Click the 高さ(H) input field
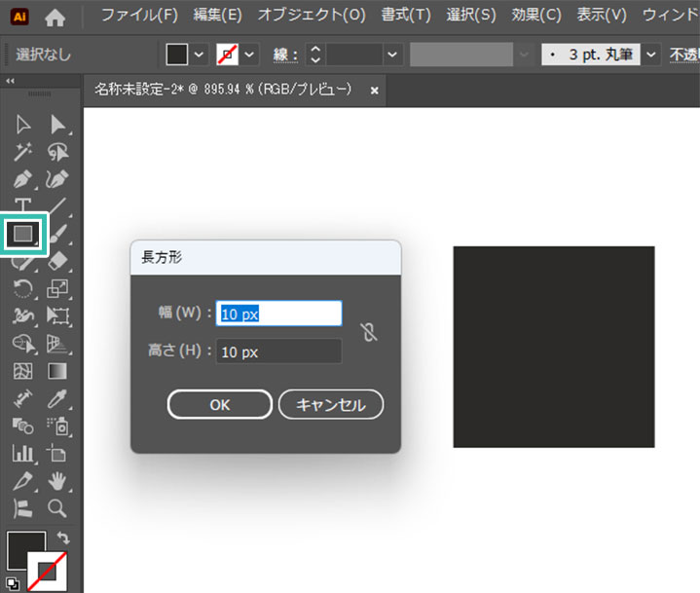The height and width of the screenshot is (593, 700). pos(278,352)
